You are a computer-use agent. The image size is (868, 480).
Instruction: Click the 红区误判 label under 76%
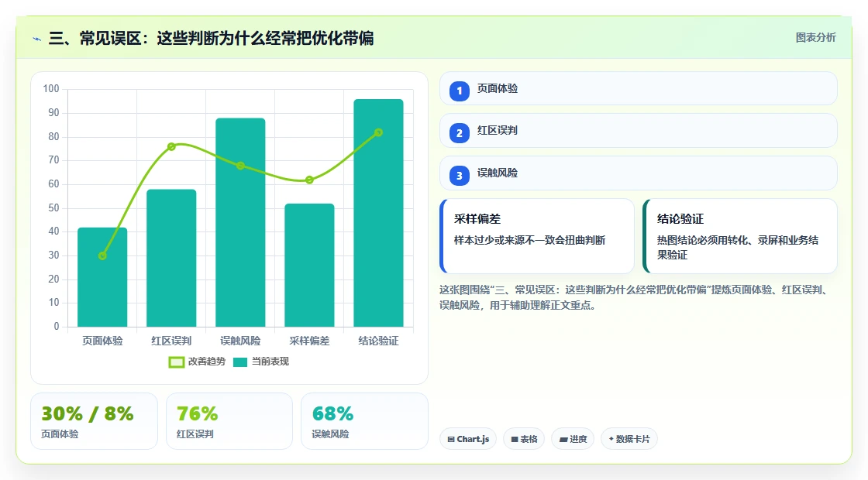click(195, 434)
